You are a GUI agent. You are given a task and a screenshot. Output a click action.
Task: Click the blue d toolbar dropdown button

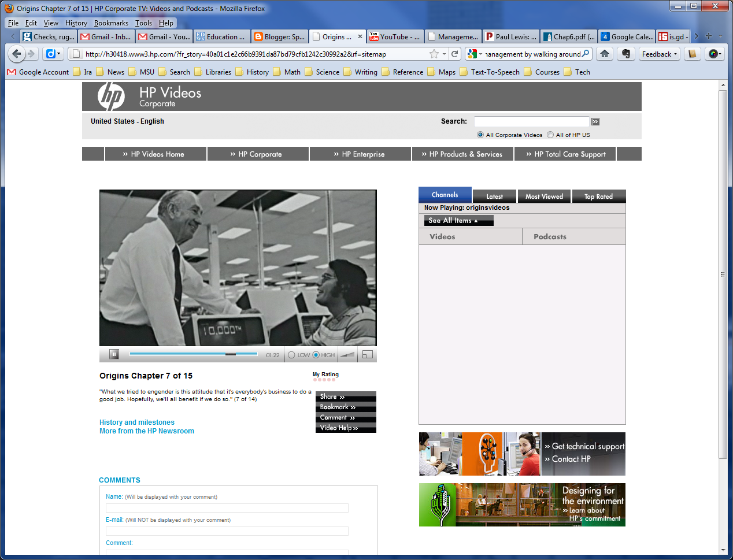(x=53, y=54)
